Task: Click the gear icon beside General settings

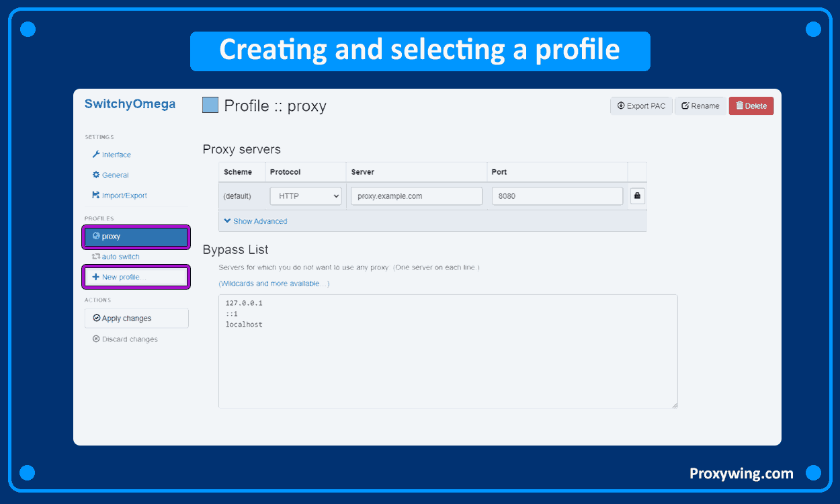Action: 95,175
